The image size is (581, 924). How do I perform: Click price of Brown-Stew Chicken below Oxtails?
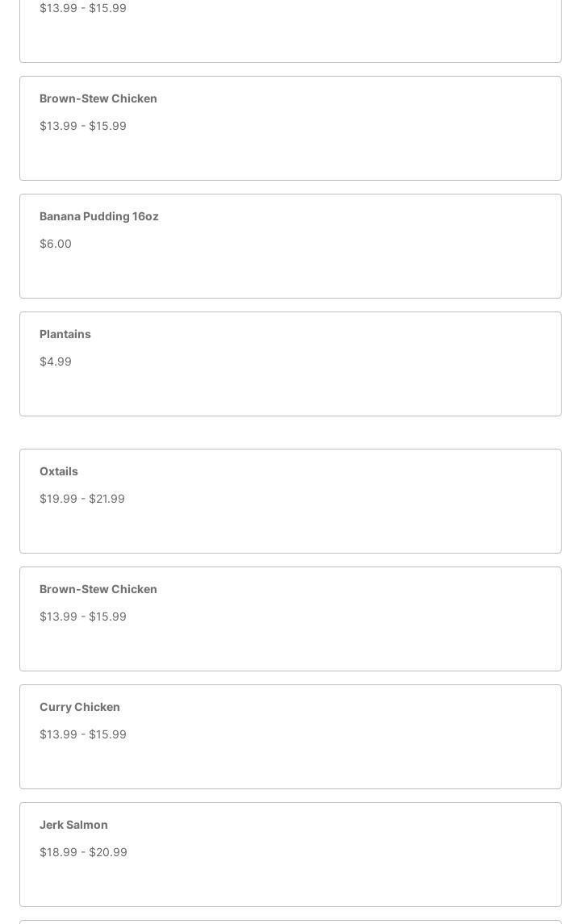tap(83, 617)
